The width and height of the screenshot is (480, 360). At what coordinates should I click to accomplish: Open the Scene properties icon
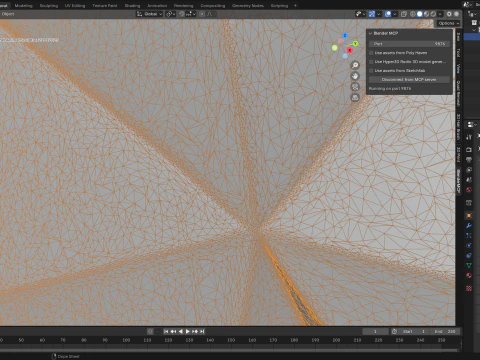pos(469,180)
